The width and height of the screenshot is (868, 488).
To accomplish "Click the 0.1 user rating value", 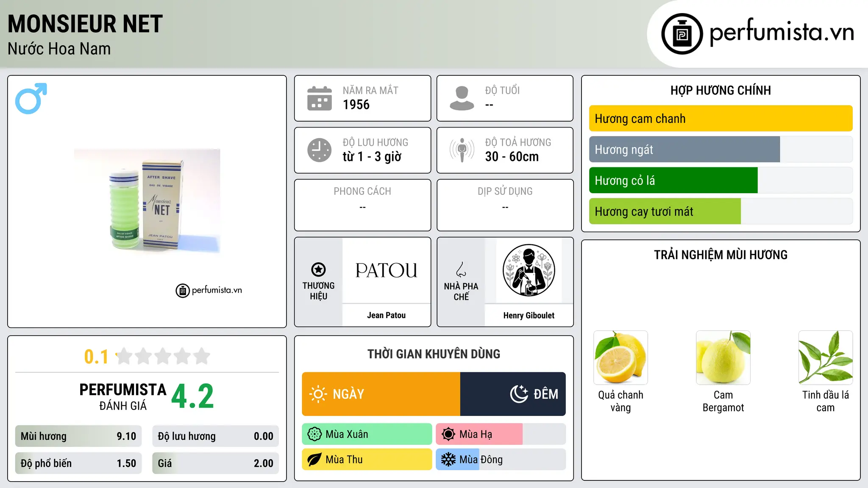I will click(x=96, y=357).
